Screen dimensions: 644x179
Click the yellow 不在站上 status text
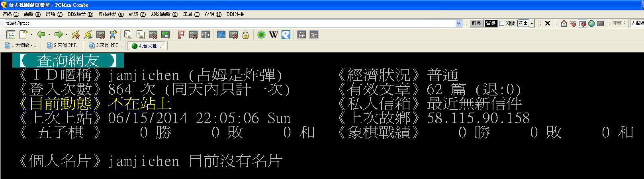140,104
